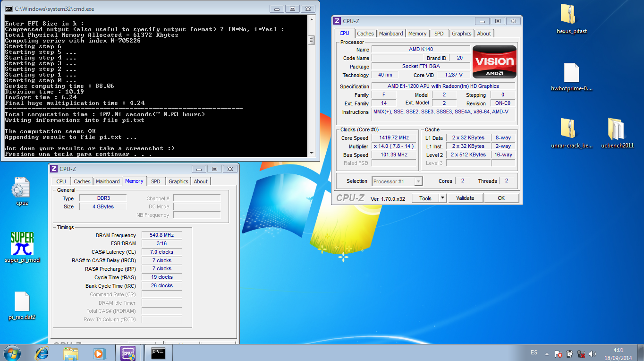This screenshot has width=644, height=361.
Task: Click the Validate button
Action: pyautogui.click(x=465, y=198)
